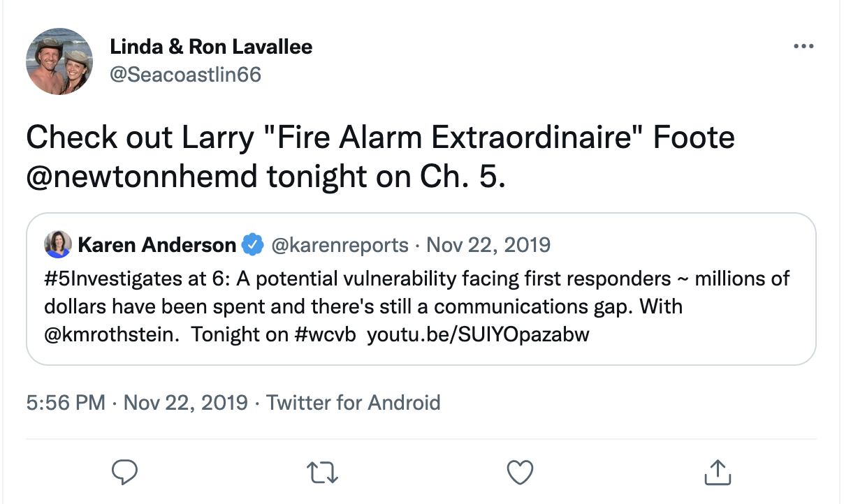Screen dimensions: 844x504
Task: Like the tweet with the heart icon
Action: click(519, 473)
